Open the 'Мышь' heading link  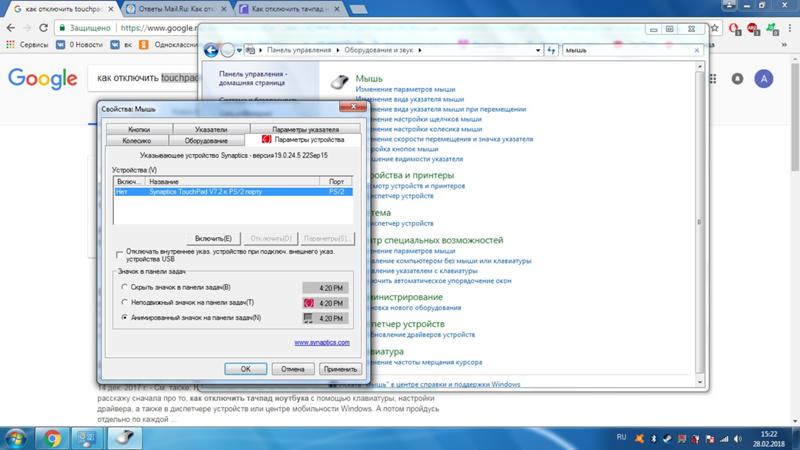[369, 79]
